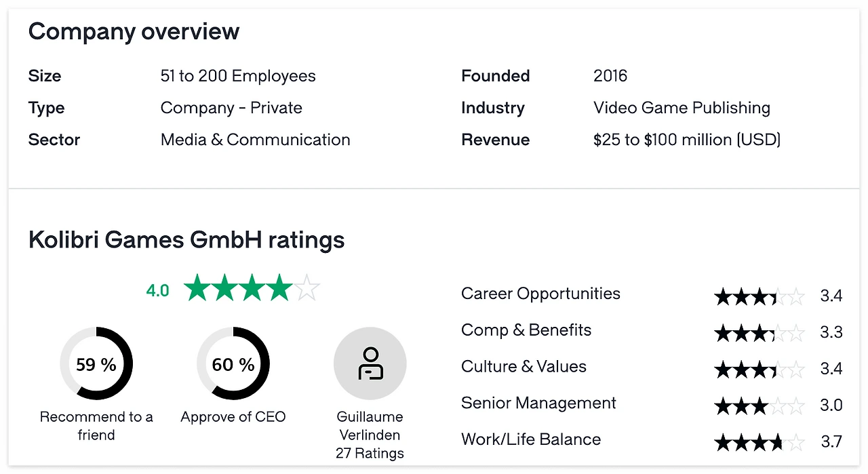868x474 pixels.
Task: Click the Culture & Values star rating
Action: (759, 370)
